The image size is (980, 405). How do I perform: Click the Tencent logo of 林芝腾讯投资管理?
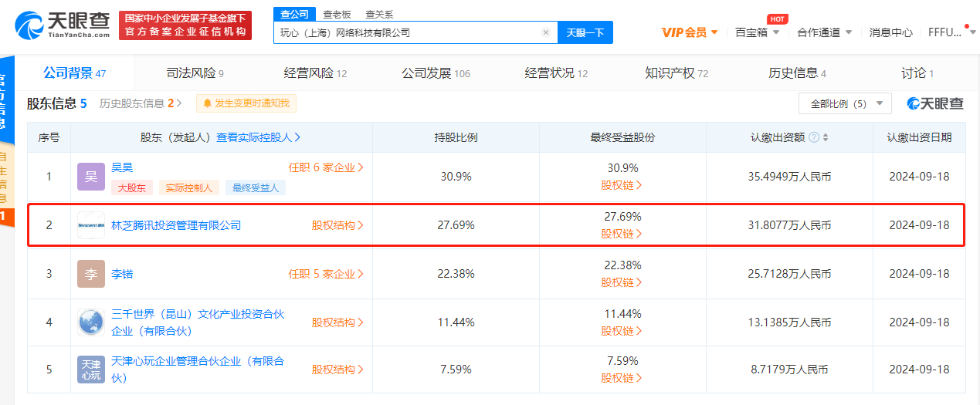[91, 225]
